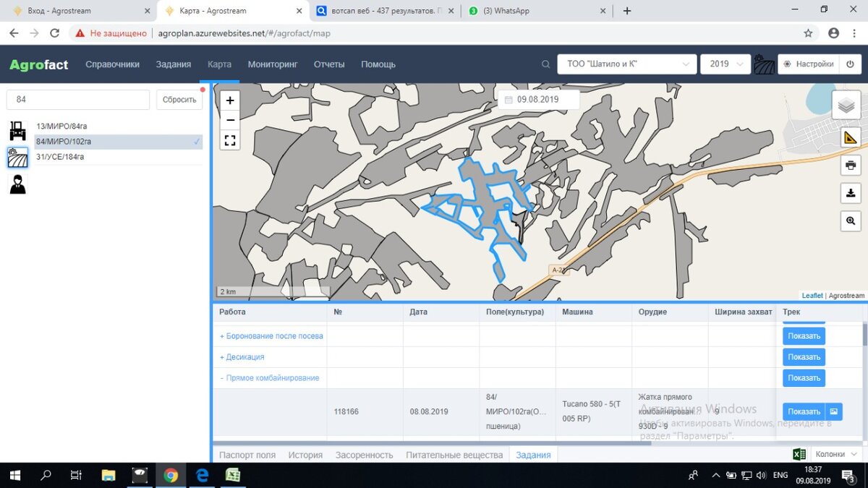Open the Мониторинг menu
Viewport: 868px width, 488px height.
coord(273,64)
